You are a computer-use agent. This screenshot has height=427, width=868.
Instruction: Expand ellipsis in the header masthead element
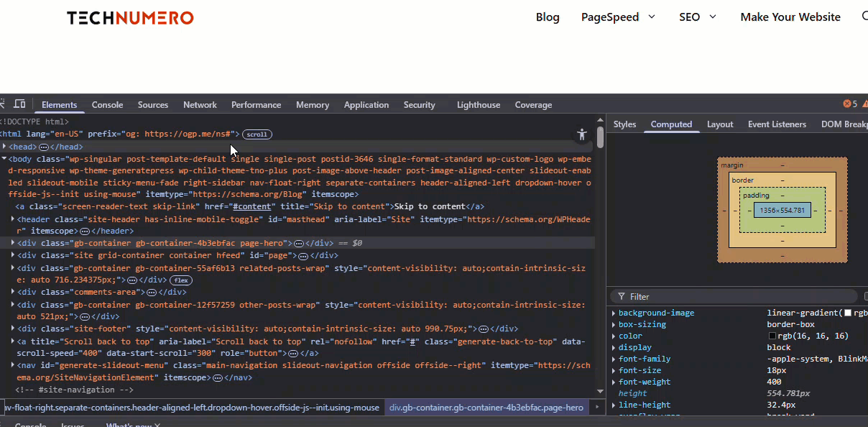[84, 231]
